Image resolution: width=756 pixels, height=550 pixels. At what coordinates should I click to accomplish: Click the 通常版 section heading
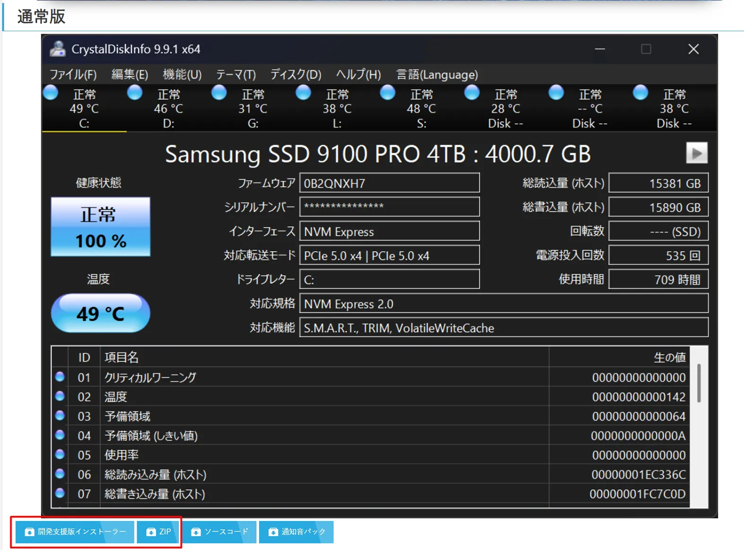pos(41,17)
